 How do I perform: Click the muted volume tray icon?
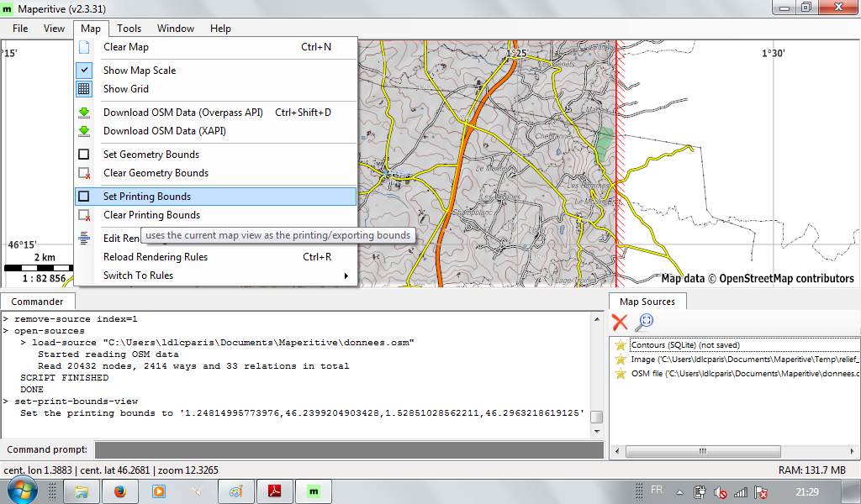point(720,492)
